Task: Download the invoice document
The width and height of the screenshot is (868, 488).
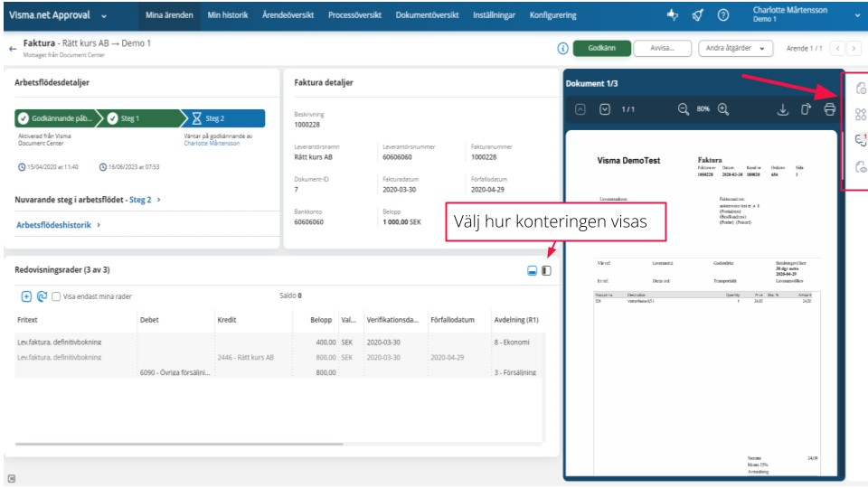Action: click(782, 109)
